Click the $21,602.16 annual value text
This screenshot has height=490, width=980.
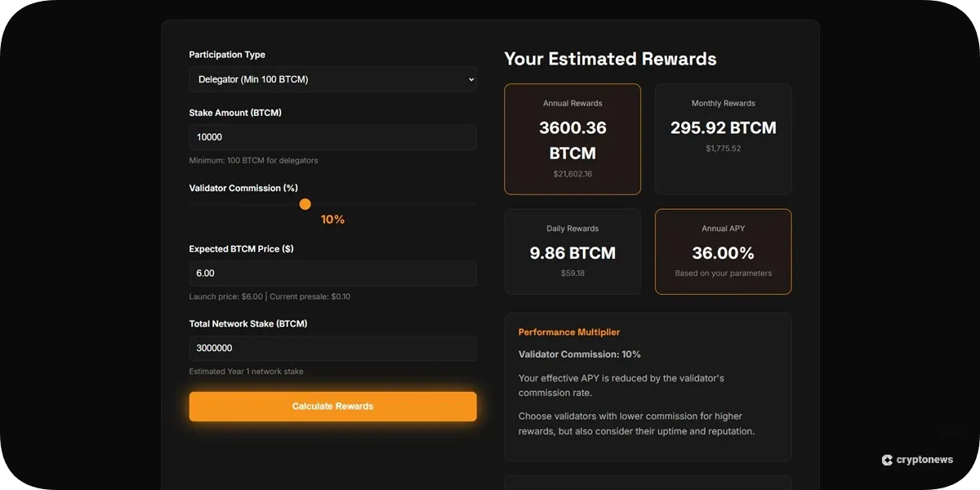click(x=572, y=174)
